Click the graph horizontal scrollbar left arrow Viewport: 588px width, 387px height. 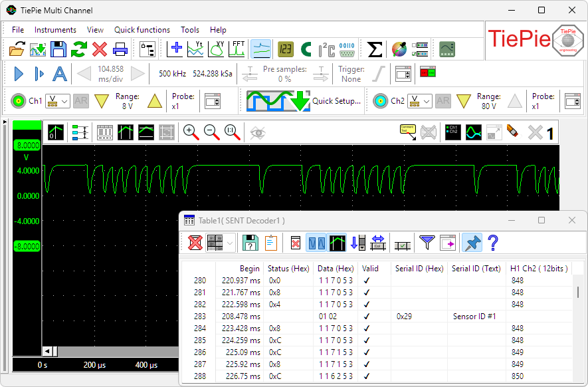pos(47,352)
